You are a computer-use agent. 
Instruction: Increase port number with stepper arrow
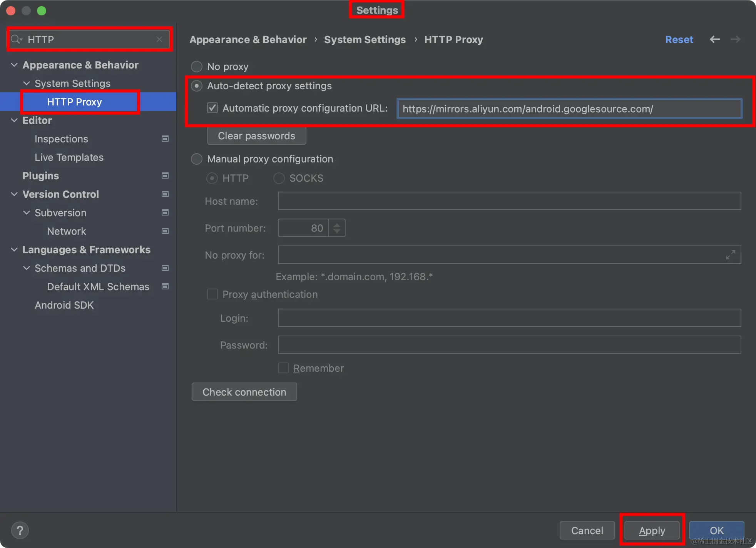click(x=337, y=225)
